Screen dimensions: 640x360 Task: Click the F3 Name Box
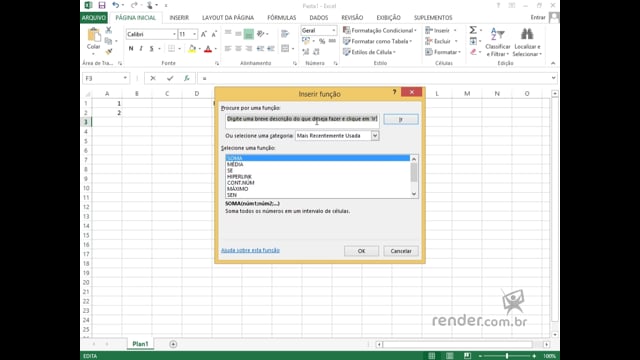point(105,78)
